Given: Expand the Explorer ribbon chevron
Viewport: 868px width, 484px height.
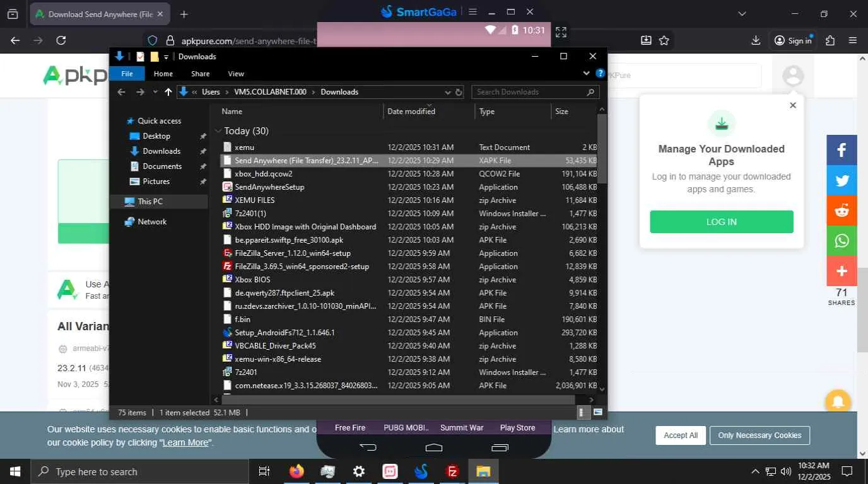Looking at the screenshot, I should (x=587, y=74).
